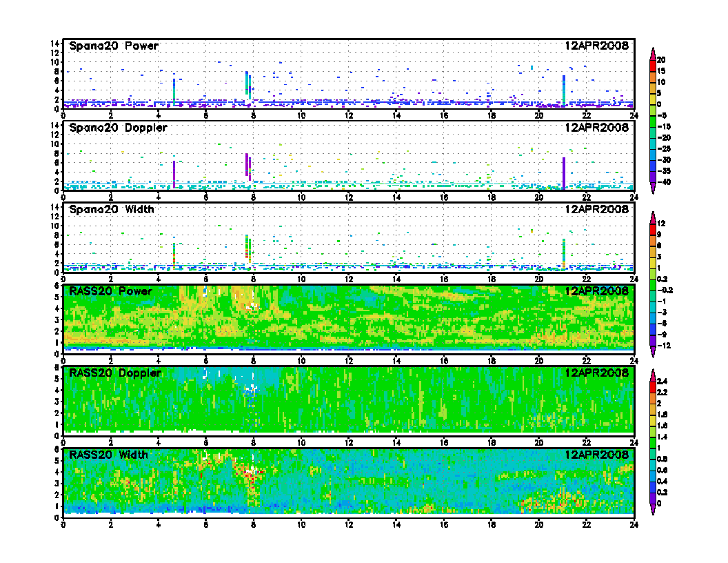
Task: Select the "Spano20 Doppler" panel title
Action: pos(118,128)
